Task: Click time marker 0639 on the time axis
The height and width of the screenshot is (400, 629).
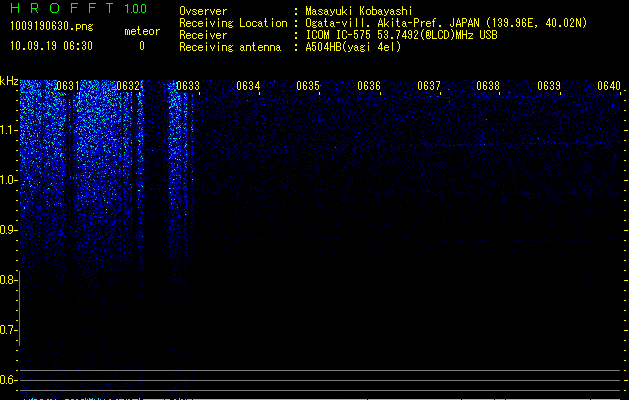Action: coord(549,85)
